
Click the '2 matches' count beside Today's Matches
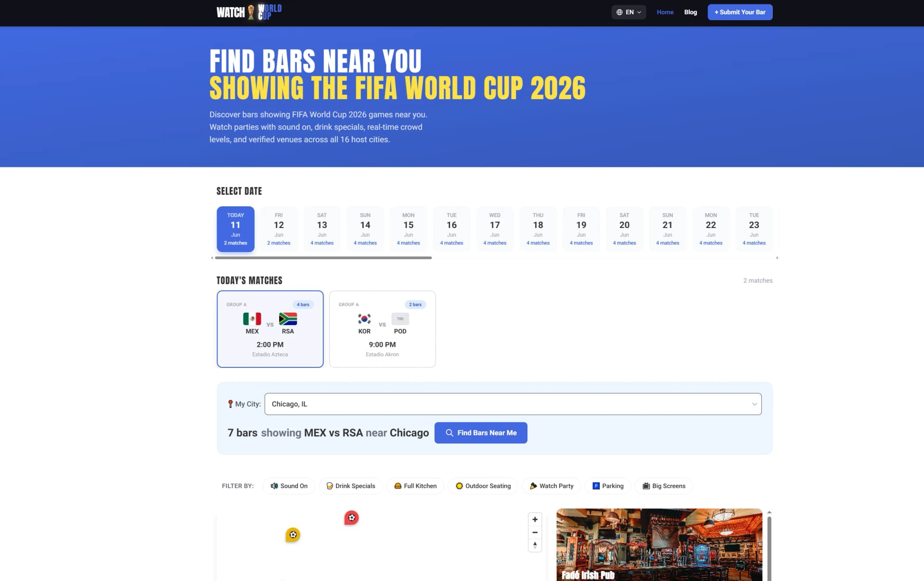tap(758, 280)
